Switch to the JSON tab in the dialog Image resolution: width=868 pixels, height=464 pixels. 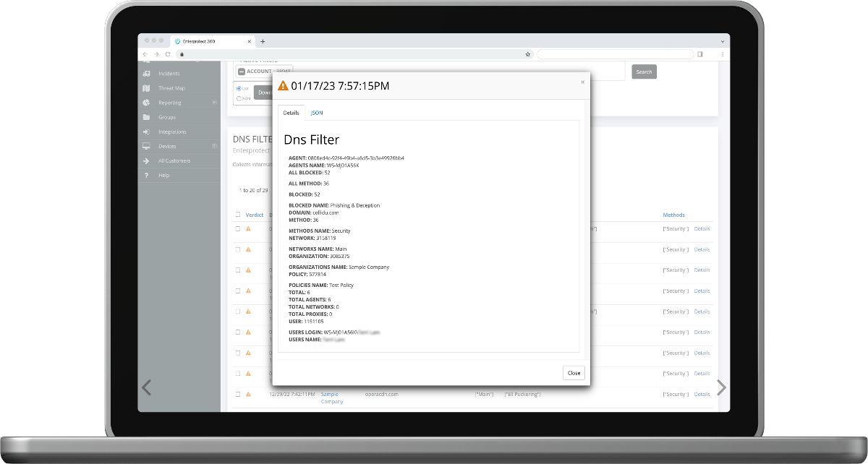[317, 113]
